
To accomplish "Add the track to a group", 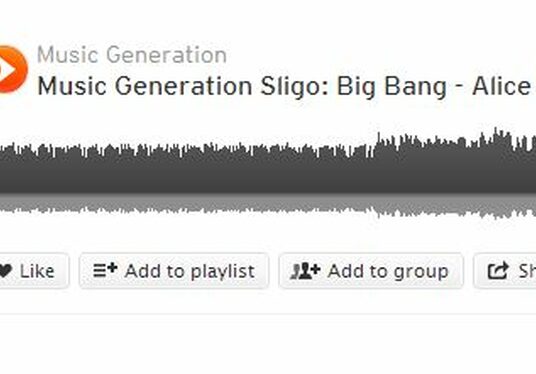I will [x=371, y=271].
